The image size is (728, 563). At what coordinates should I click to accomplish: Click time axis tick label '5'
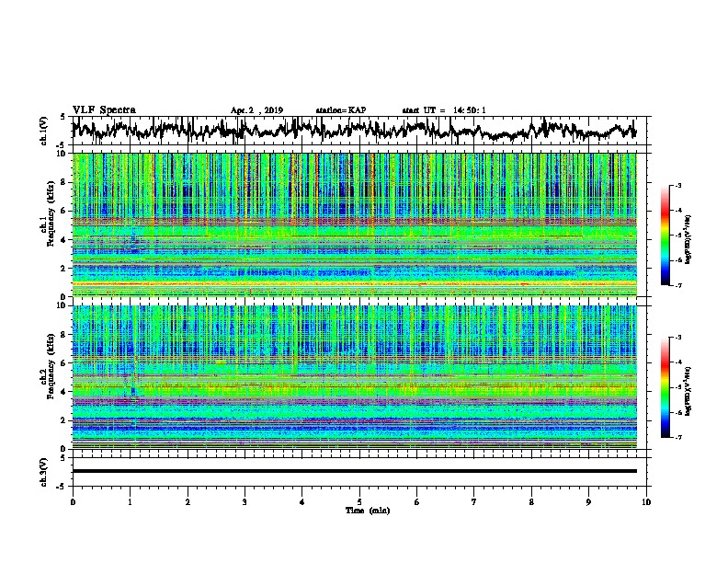point(359,502)
